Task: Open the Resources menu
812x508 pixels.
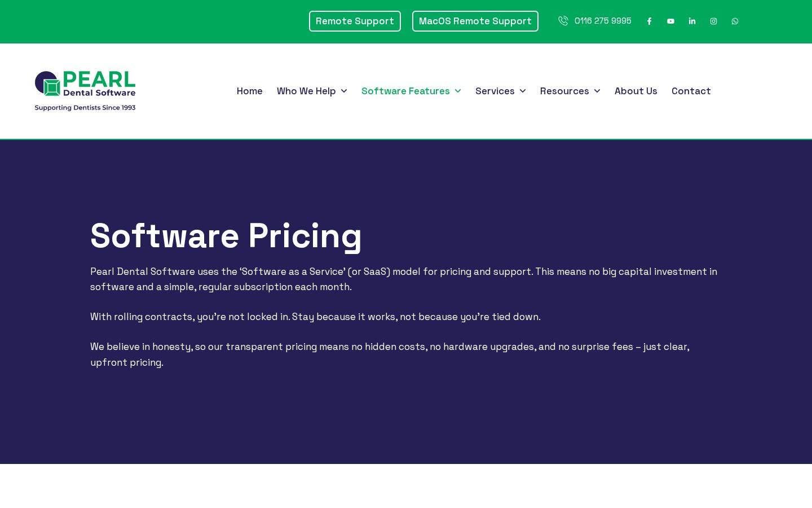Action: (x=564, y=91)
